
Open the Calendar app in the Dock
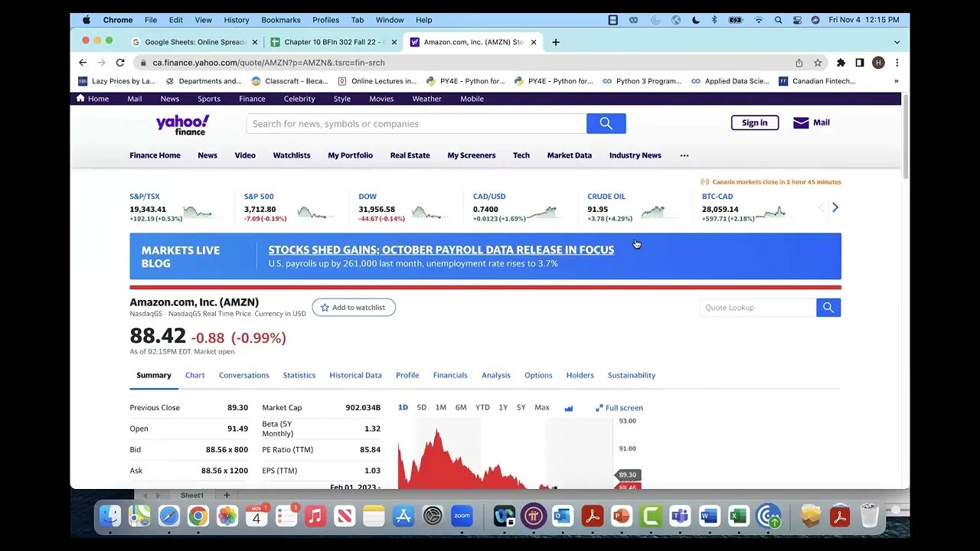256,517
